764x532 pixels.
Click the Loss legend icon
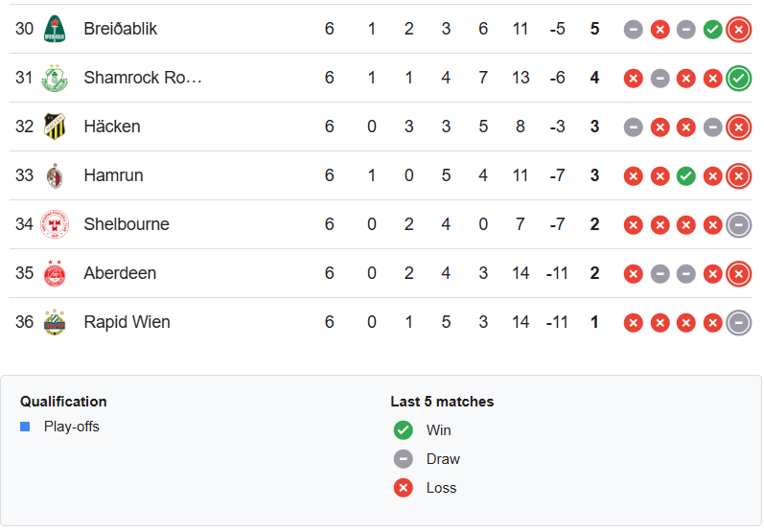tap(404, 488)
